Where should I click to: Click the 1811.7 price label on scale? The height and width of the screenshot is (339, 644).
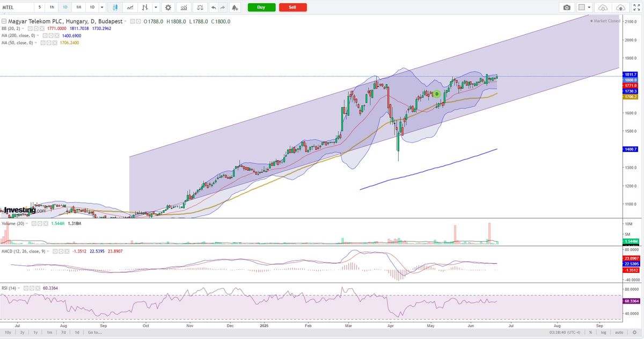click(631, 74)
